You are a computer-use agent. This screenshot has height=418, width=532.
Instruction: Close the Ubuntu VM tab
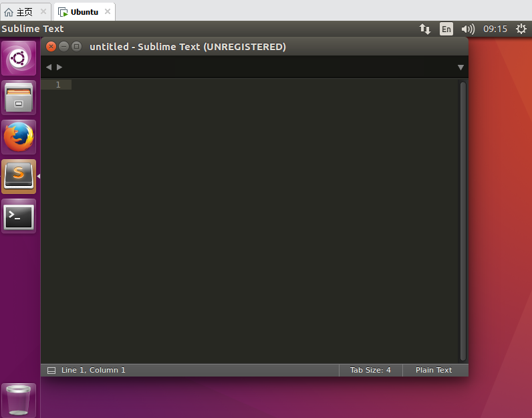108,11
